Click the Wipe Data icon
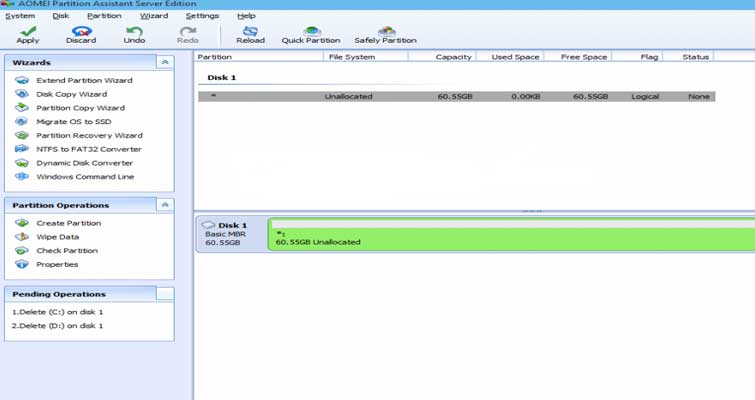755x400 pixels. click(22, 237)
